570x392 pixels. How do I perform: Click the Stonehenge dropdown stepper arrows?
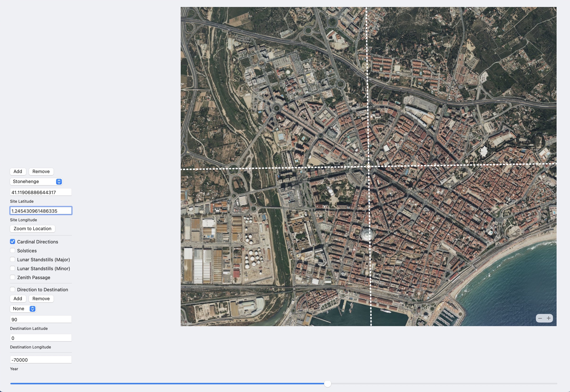59,181
